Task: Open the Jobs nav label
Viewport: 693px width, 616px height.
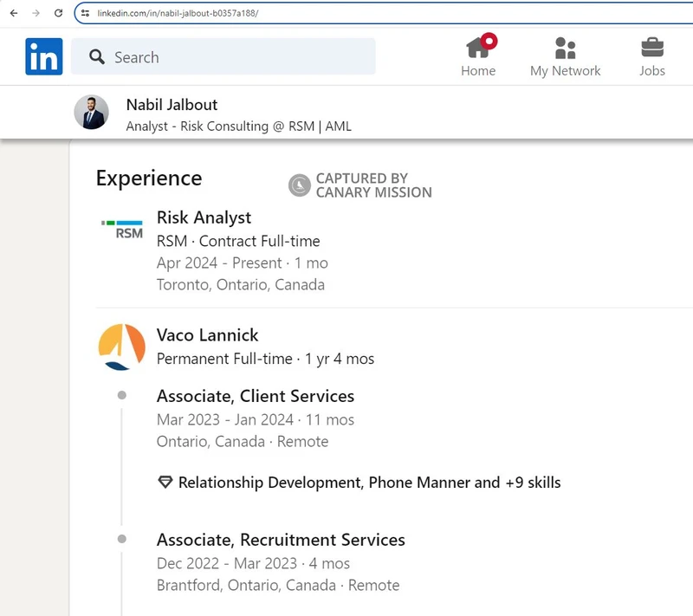Action: pyautogui.click(x=652, y=71)
